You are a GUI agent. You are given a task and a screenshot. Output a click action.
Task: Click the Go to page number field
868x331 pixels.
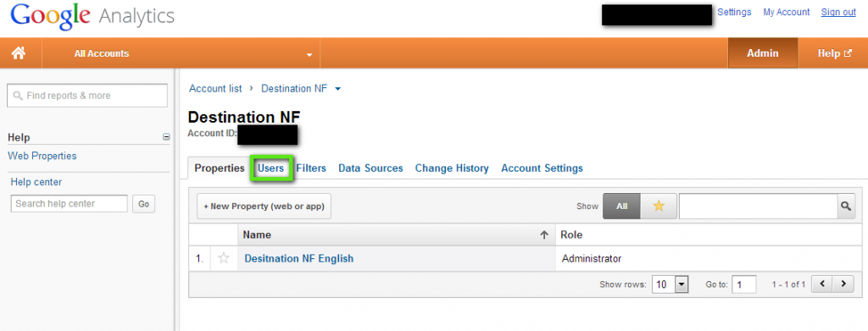744,284
